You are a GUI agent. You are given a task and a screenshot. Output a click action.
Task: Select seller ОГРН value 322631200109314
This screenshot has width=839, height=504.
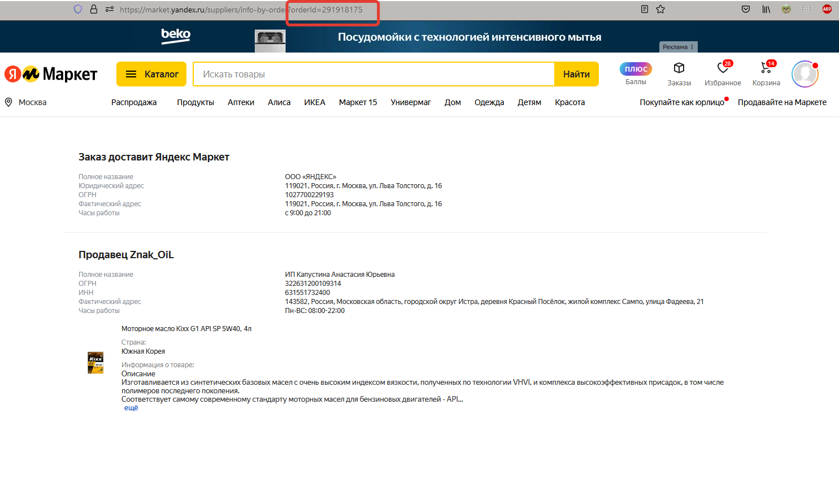pyautogui.click(x=313, y=284)
